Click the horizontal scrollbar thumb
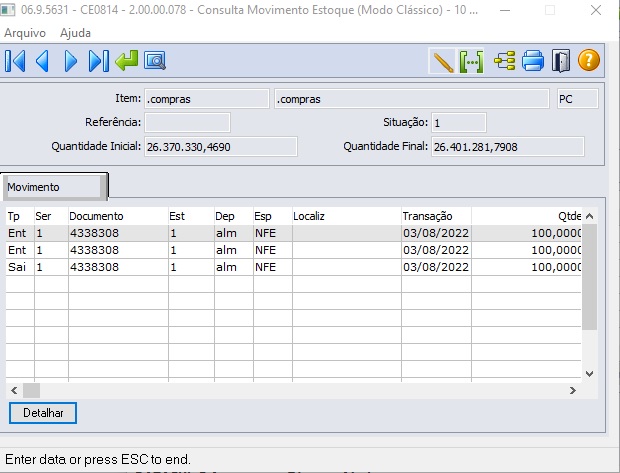This screenshot has height=473, width=620. coord(31,390)
